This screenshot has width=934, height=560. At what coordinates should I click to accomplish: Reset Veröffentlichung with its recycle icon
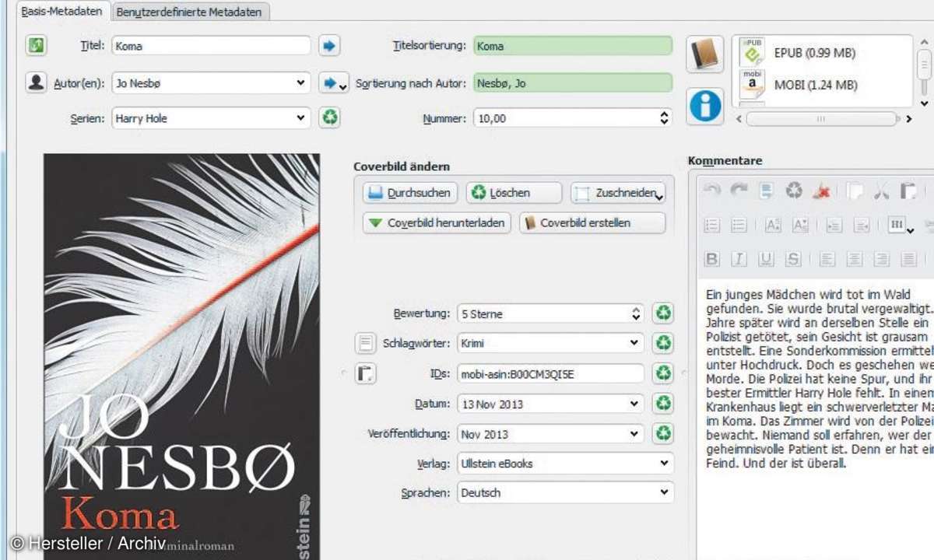coord(663,433)
